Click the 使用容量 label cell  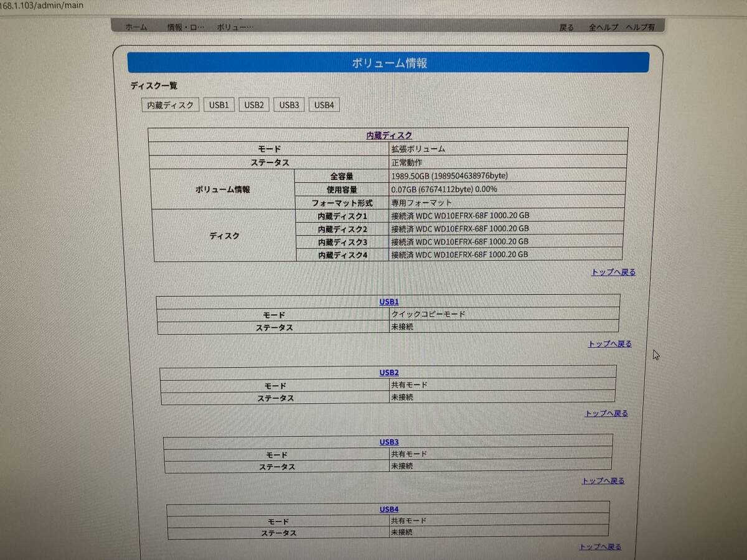(x=342, y=189)
